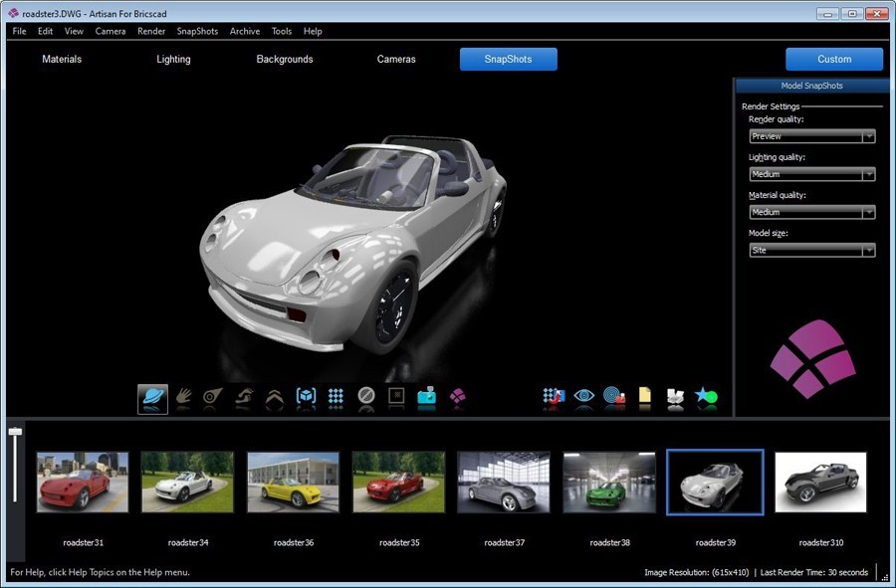896x588 pixels.
Task: Switch to the Materials tab
Action: tap(62, 60)
